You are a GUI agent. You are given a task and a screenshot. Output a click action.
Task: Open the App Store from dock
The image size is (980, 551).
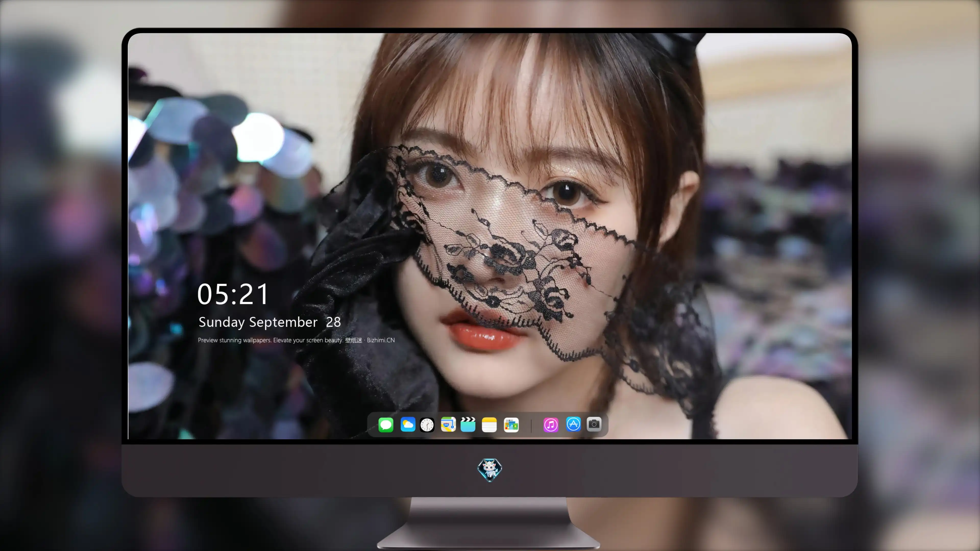point(573,424)
